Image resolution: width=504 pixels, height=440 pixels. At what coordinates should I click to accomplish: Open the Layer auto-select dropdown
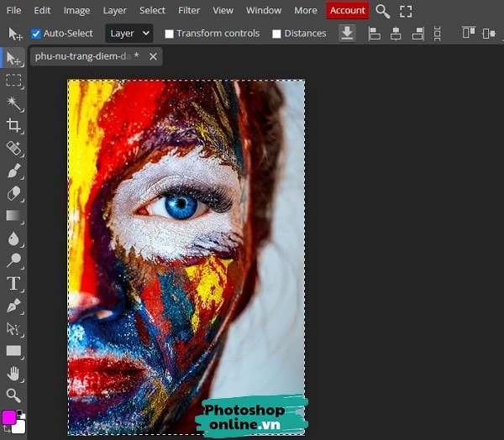(129, 34)
